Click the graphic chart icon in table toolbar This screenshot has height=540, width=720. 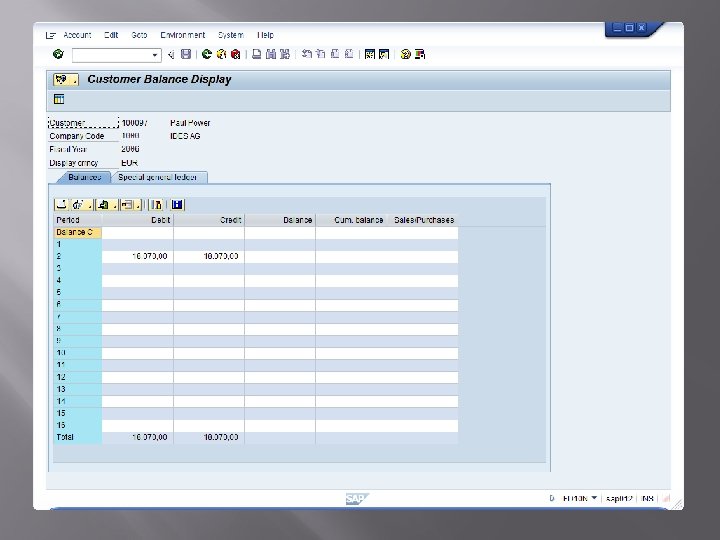tap(157, 205)
